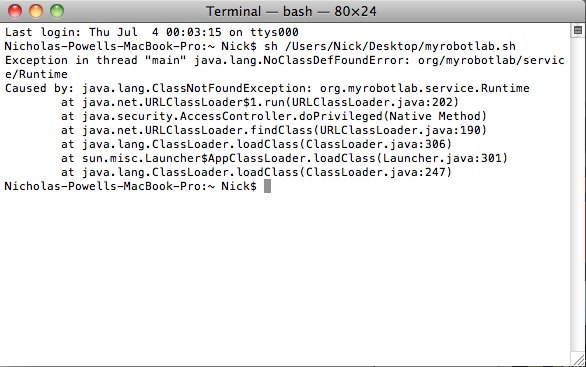Minimize Terminal using the yellow button

(x=36, y=11)
